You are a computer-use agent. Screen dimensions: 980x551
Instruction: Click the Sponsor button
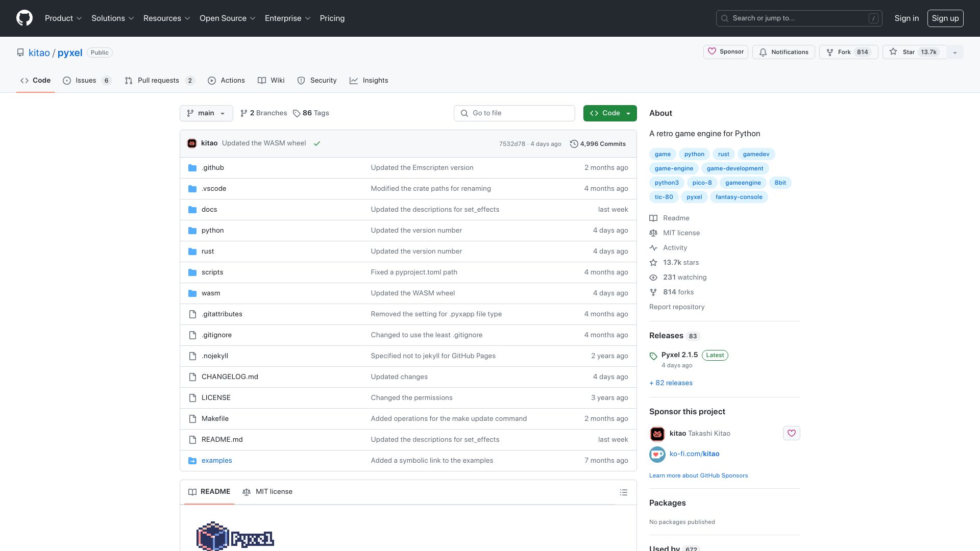(725, 52)
